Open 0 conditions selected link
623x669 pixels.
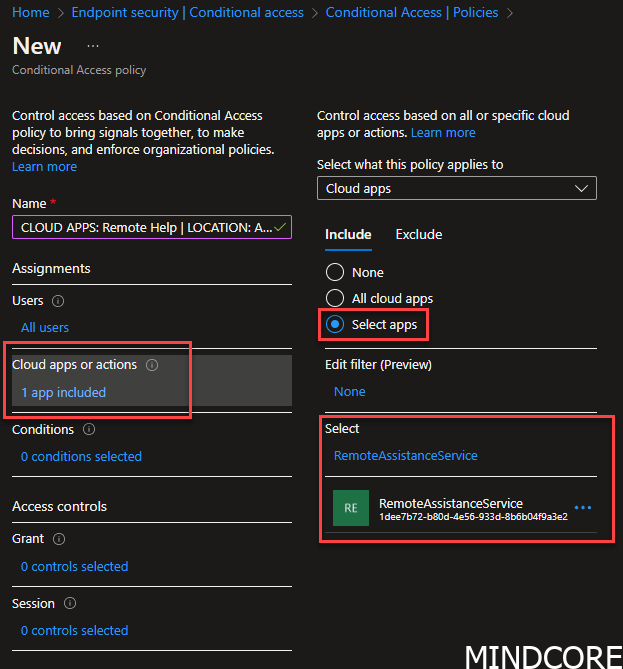coord(81,457)
